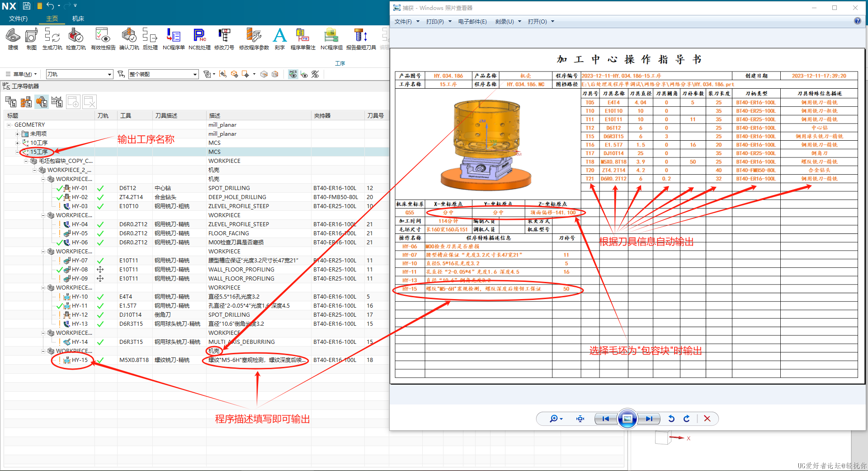Click the create operation icon in navigator toolbar
This screenshot has width=868, height=471.
[x=73, y=102]
